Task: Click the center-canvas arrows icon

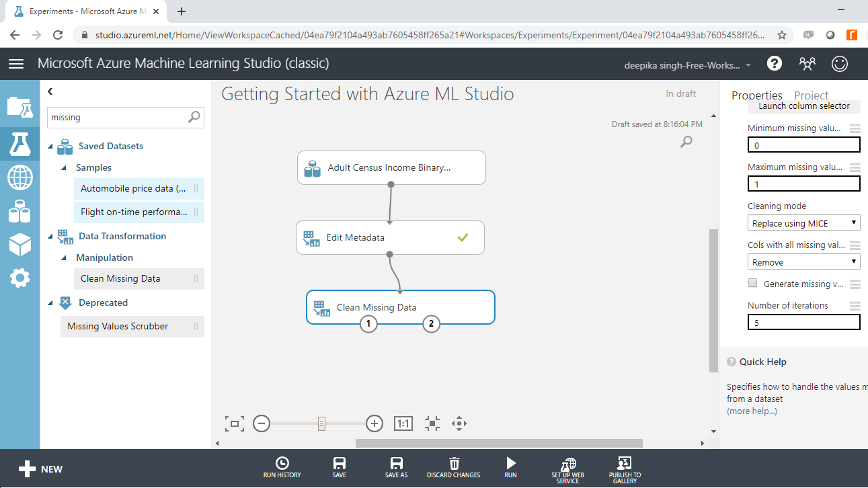Action: pyautogui.click(x=432, y=423)
